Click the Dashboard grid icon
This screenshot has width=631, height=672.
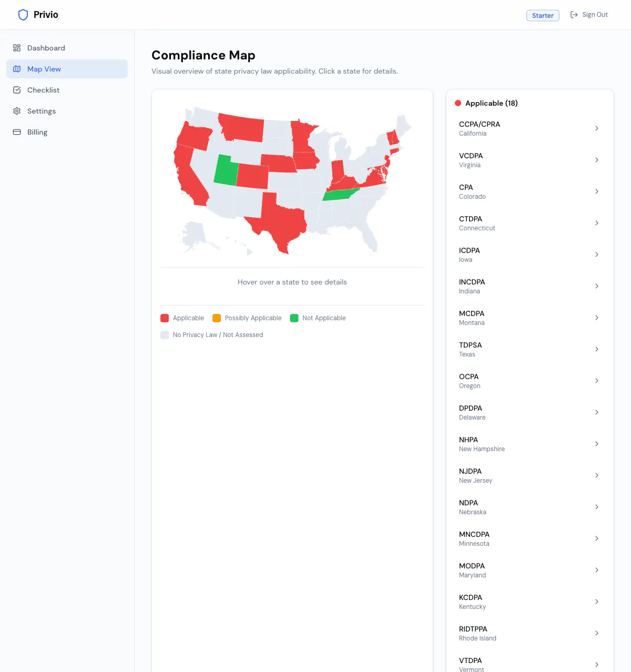pyautogui.click(x=17, y=48)
